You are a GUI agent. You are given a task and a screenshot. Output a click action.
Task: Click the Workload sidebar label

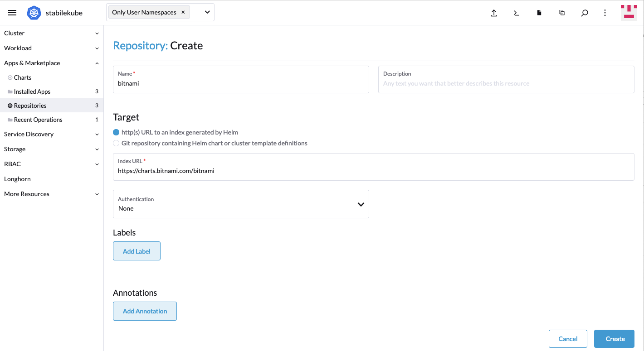pyautogui.click(x=18, y=48)
